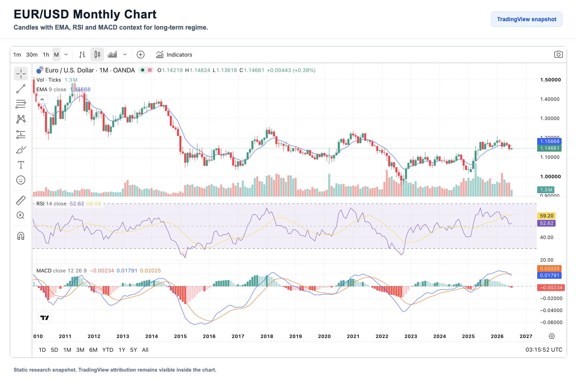Select the 30m interval
This screenshot has width=576, height=392.
coord(32,54)
